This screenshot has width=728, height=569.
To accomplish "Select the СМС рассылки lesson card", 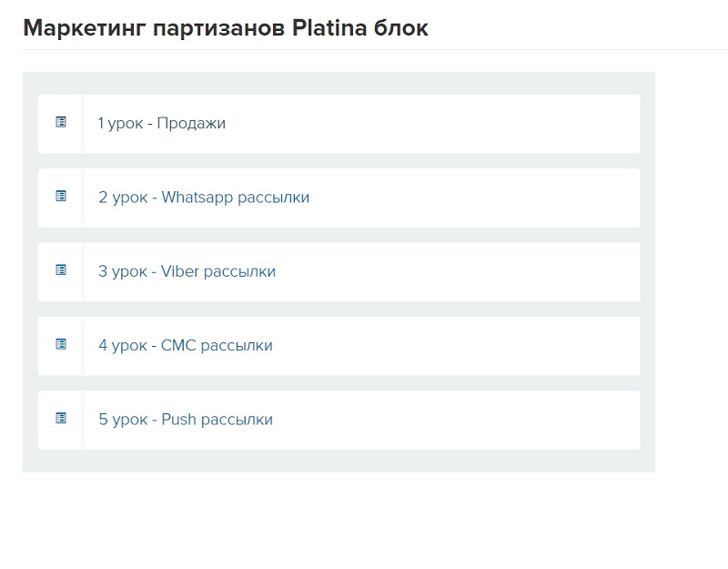I will tap(409, 345).
